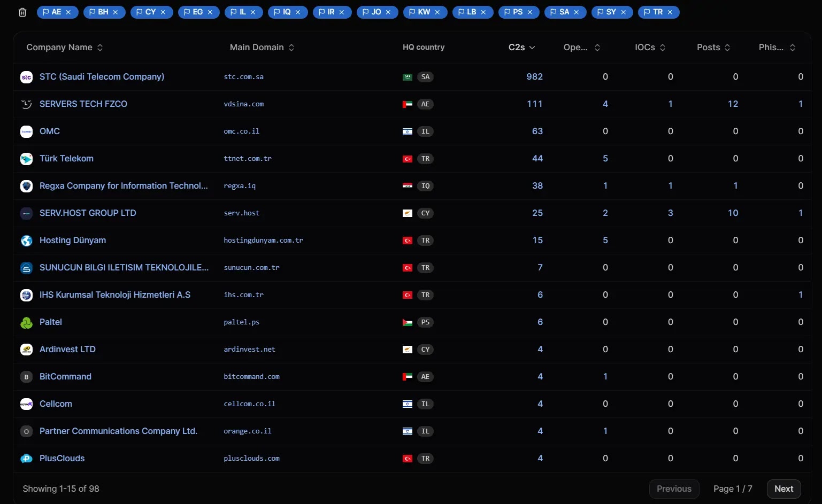Open the Cellcom company link

point(56,404)
